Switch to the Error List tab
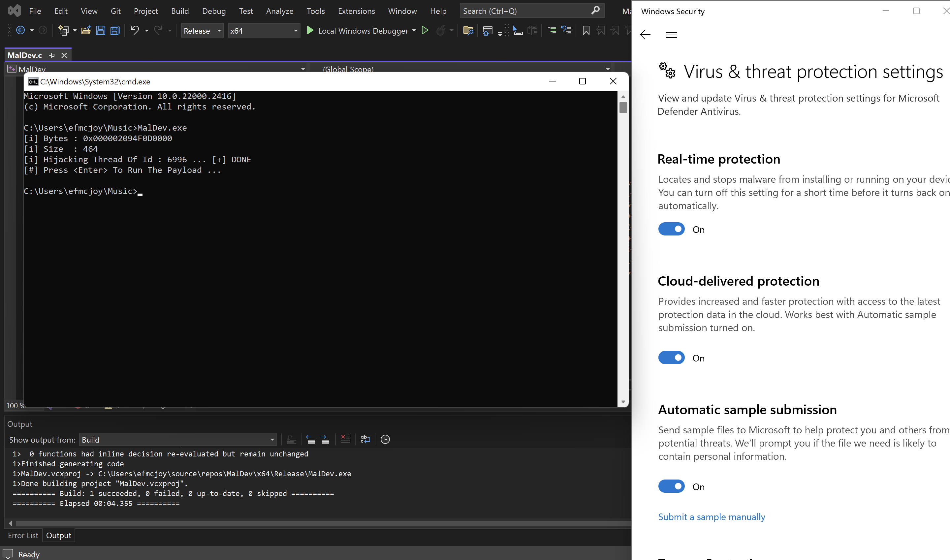 [x=23, y=536]
